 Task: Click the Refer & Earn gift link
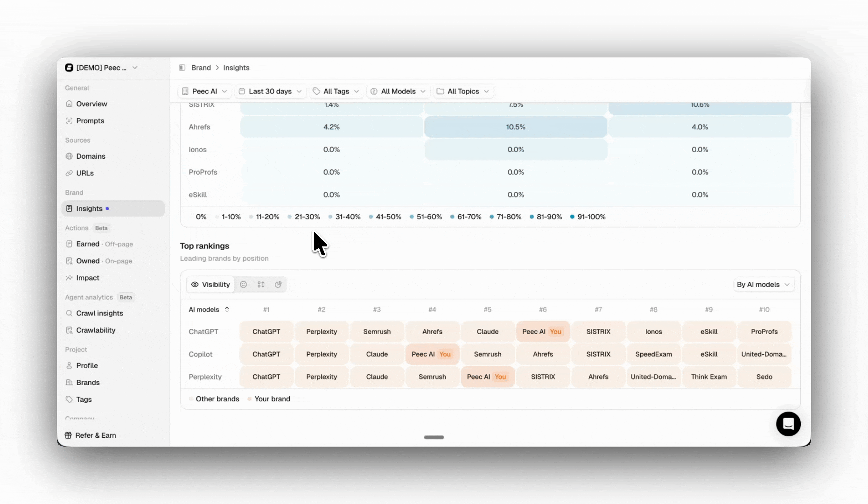[91, 435]
